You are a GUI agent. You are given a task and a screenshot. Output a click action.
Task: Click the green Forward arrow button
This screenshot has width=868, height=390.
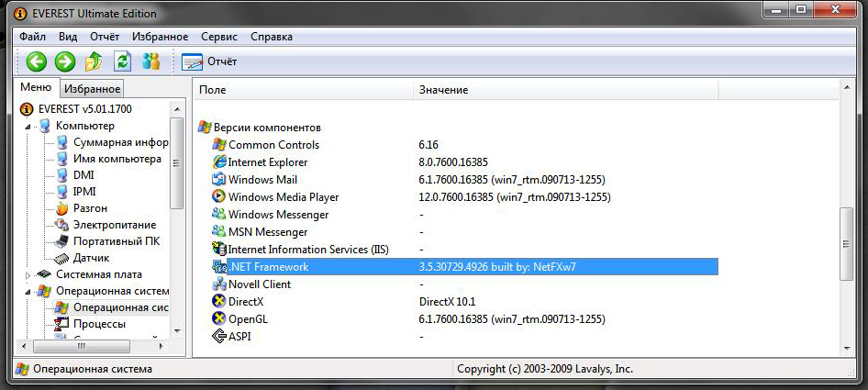[65, 61]
